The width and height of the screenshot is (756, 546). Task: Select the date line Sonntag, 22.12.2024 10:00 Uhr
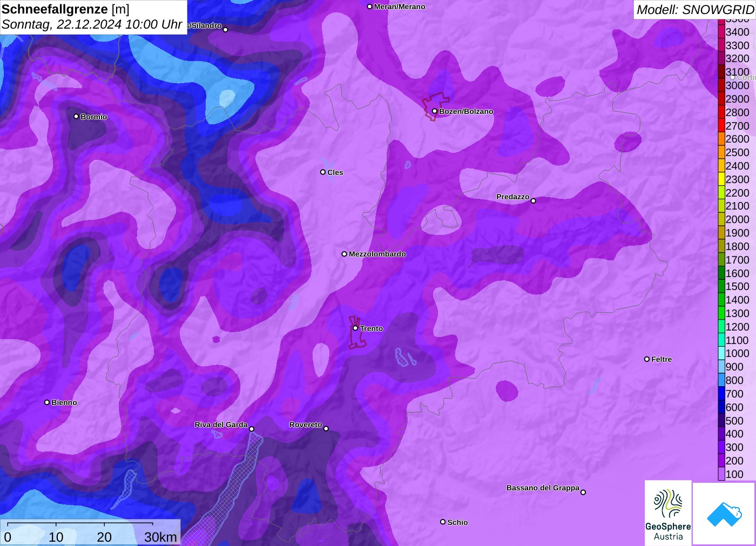click(x=92, y=24)
